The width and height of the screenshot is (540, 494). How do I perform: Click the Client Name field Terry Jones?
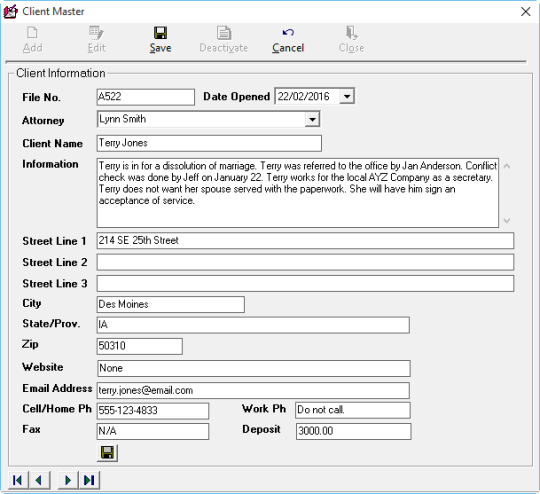(x=209, y=143)
